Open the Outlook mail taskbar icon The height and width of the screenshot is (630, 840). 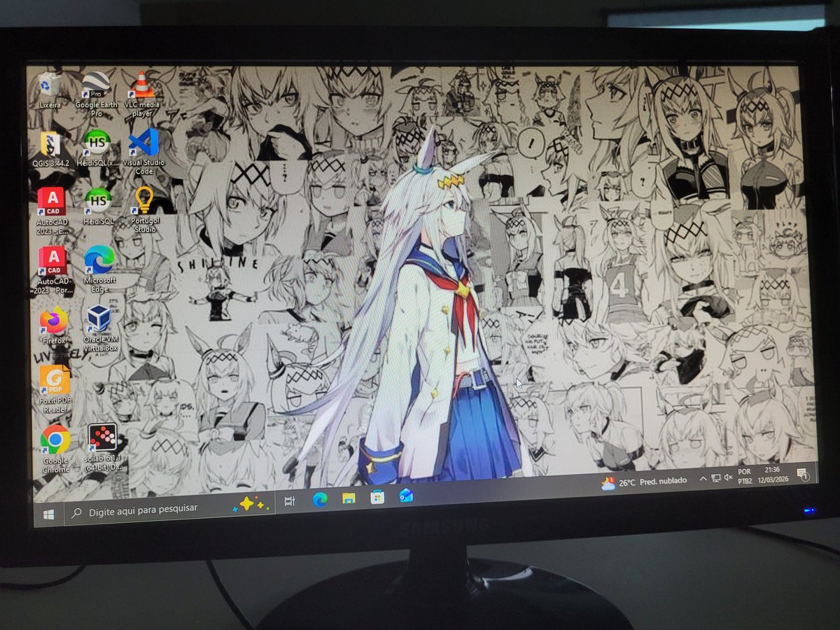tap(406, 496)
